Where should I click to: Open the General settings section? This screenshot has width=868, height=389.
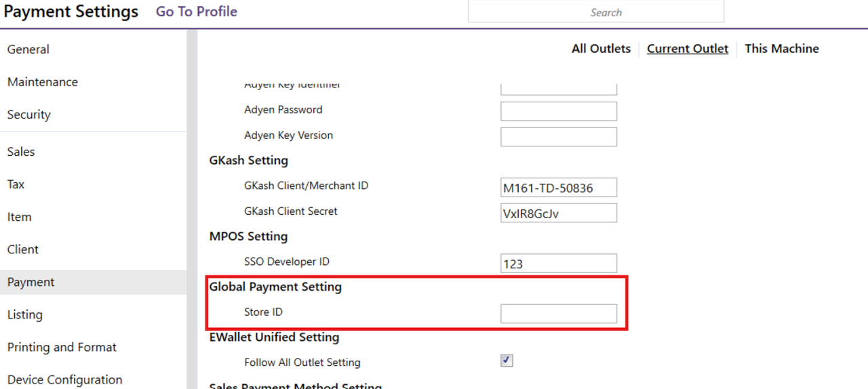click(28, 49)
